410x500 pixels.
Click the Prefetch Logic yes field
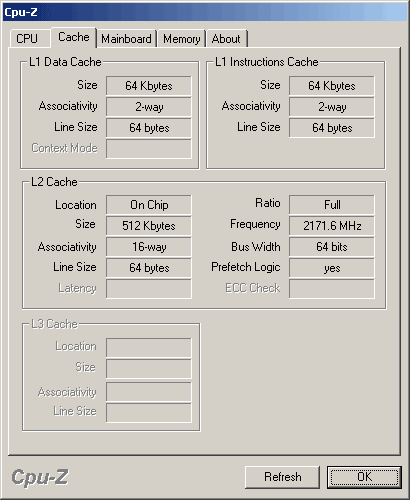pyautogui.click(x=332, y=268)
